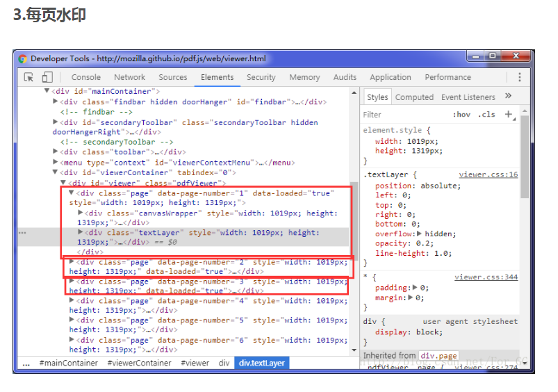Expand the secondaryToolbar div node
Screen dimensions: 558x392
coord(55,122)
